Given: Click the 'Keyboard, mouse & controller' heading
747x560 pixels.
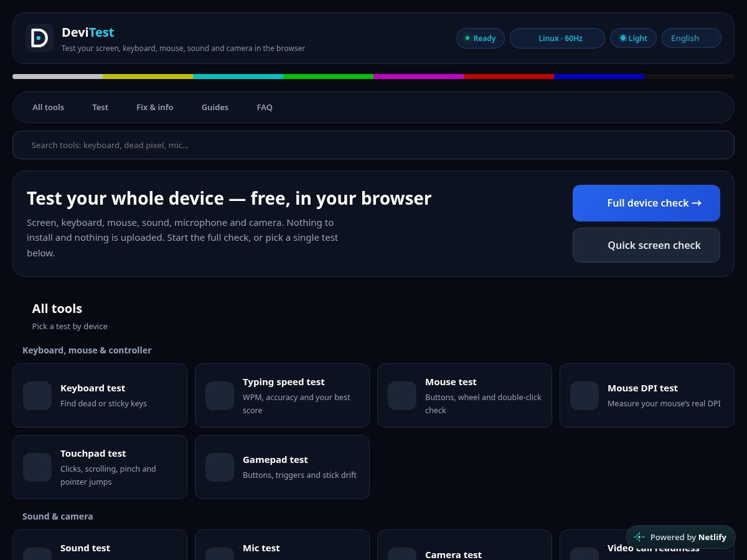Looking at the screenshot, I should [87, 350].
